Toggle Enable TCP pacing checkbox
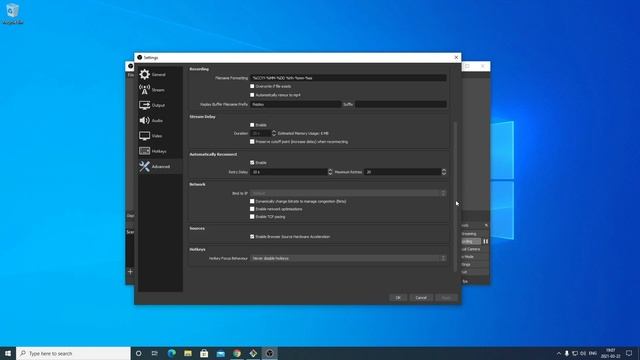 pyautogui.click(x=252, y=217)
